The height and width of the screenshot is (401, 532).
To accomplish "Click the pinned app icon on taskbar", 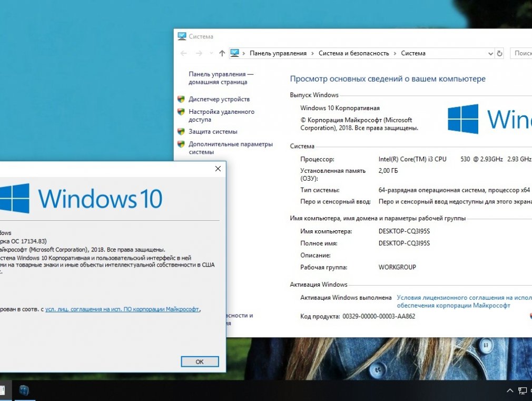I will (24, 390).
